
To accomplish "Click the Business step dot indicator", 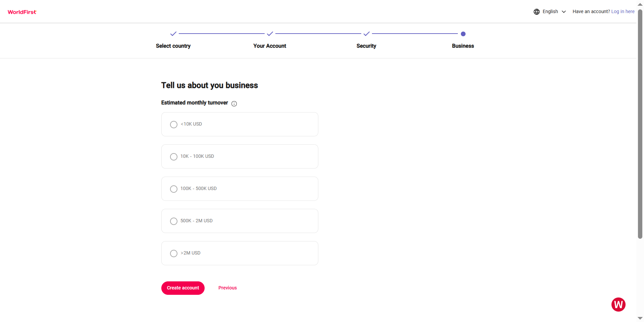I will pos(463,34).
